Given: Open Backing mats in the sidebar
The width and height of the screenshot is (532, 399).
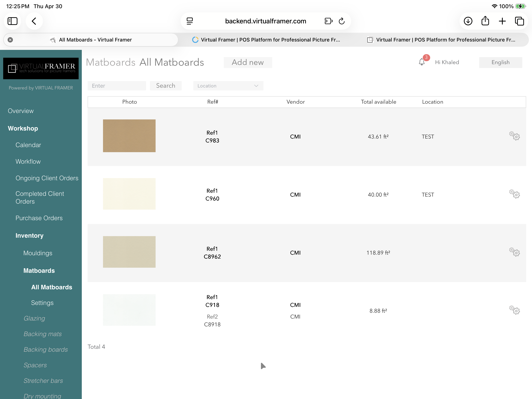Looking at the screenshot, I should pos(43,334).
